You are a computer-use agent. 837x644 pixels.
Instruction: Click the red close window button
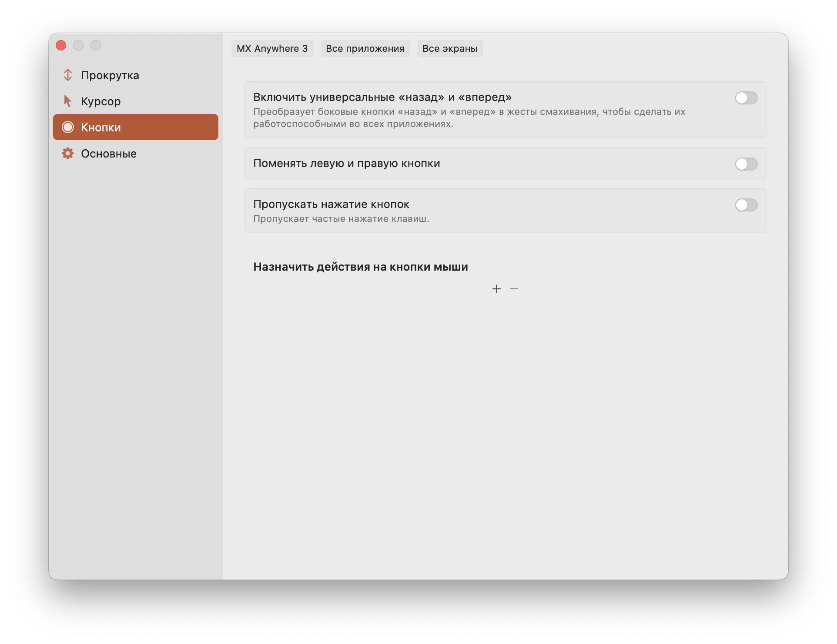tap(61, 45)
